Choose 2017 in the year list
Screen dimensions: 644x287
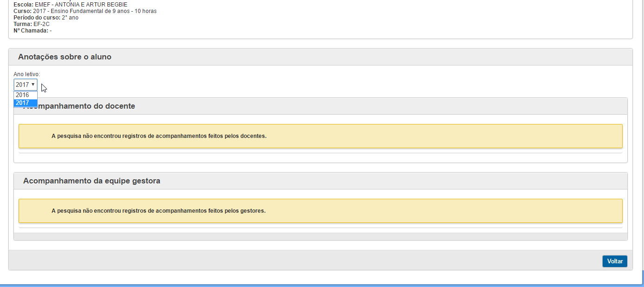[26, 103]
